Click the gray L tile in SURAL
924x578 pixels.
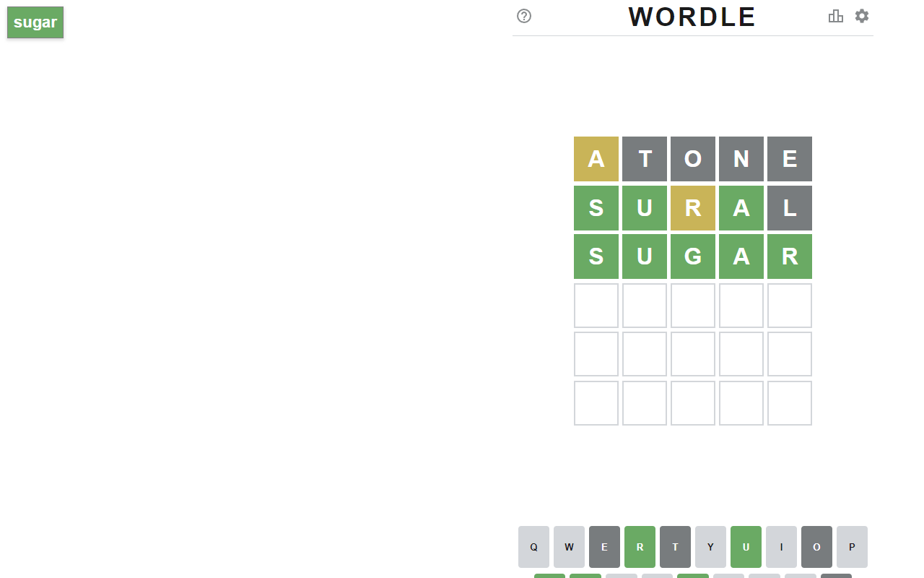[790, 208]
